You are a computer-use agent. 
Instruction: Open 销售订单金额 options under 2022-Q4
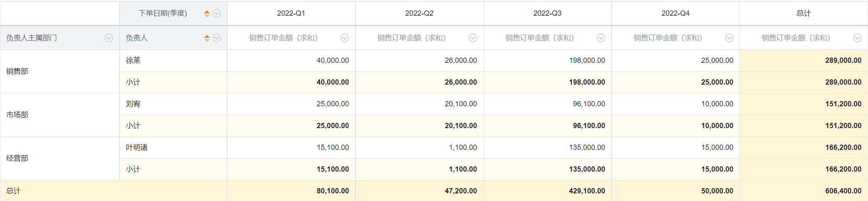coord(729,38)
